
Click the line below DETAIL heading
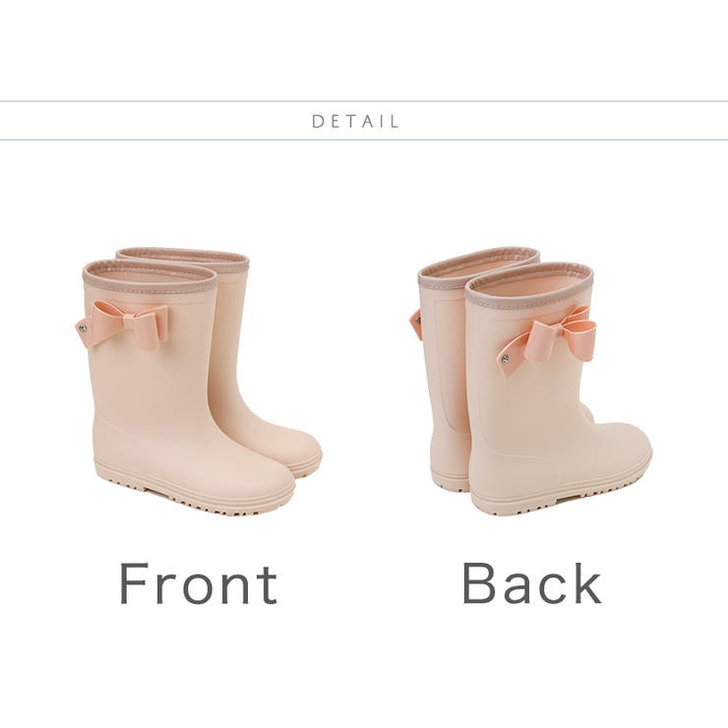tap(364, 140)
